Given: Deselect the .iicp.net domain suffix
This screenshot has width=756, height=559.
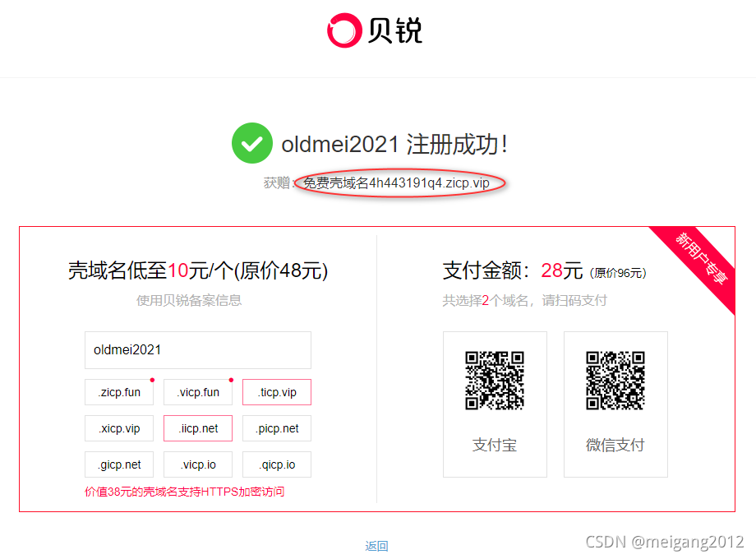Looking at the screenshot, I should 198,428.
